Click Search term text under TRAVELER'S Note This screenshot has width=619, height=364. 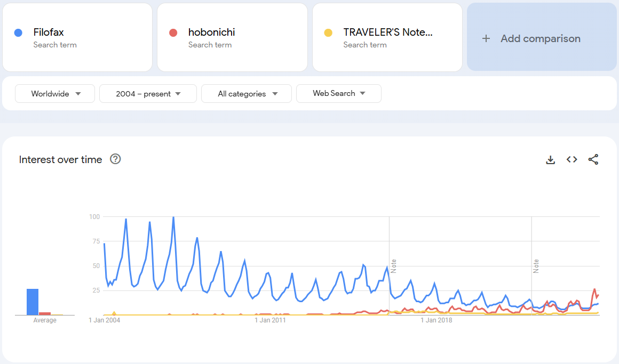point(365,45)
